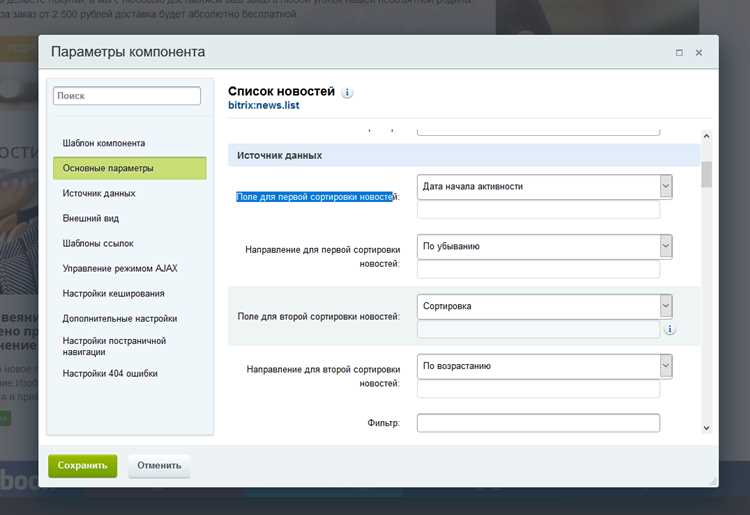
Task: Click the Список новостей heading
Action: click(281, 91)
